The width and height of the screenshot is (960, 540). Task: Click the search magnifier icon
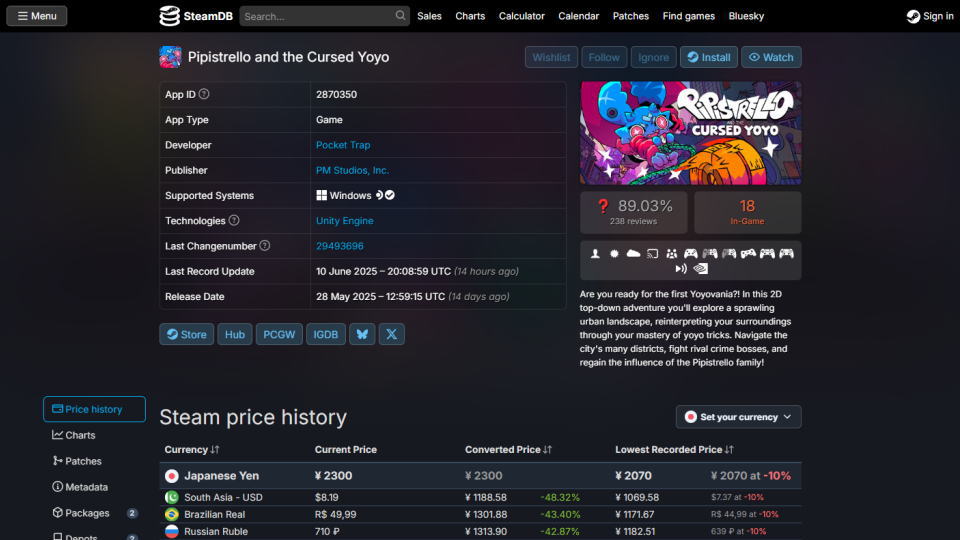pyautogui.click(x=400, y=16)
